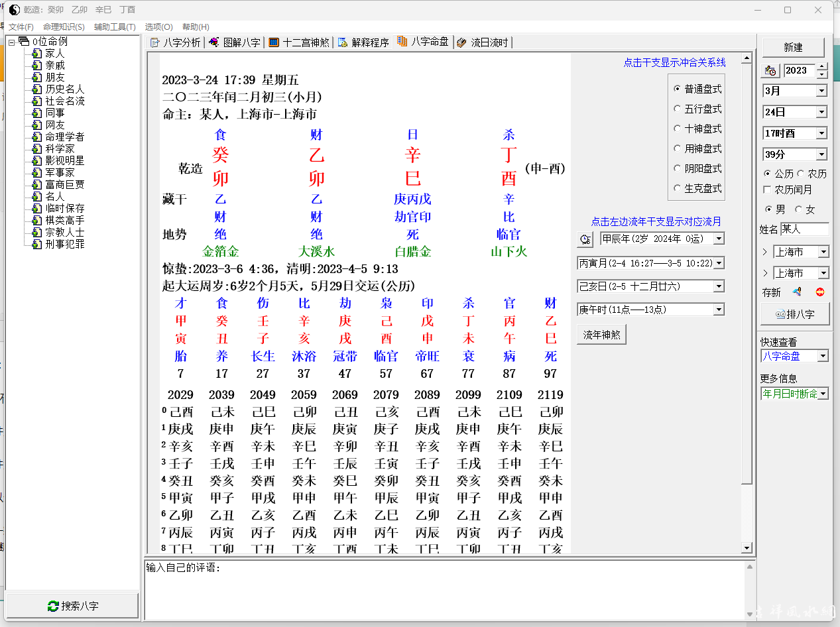This screenshot has width=840, height=627.
Task: Click the clock icon beside the year field
Action: tap(770, 70)
